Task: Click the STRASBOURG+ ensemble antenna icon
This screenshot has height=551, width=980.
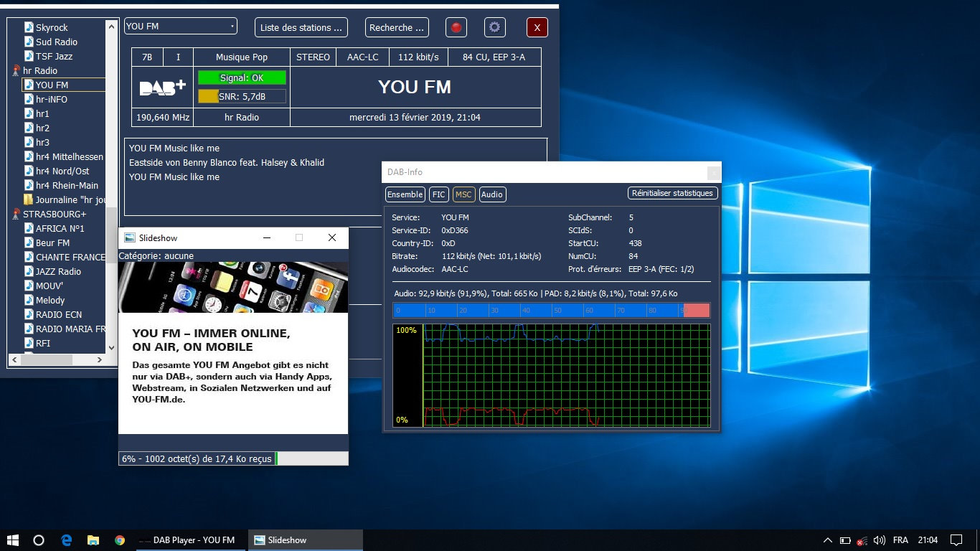Action: [16, 214]
